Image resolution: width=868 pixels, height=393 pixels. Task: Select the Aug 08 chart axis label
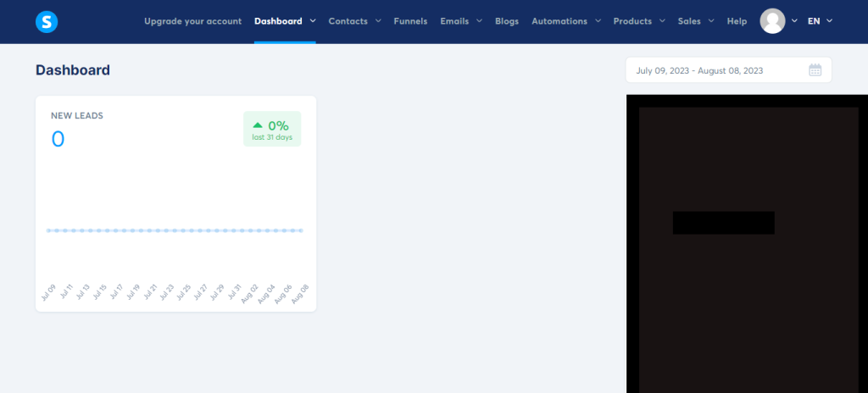pyautogui.click(x=300, y=293)
